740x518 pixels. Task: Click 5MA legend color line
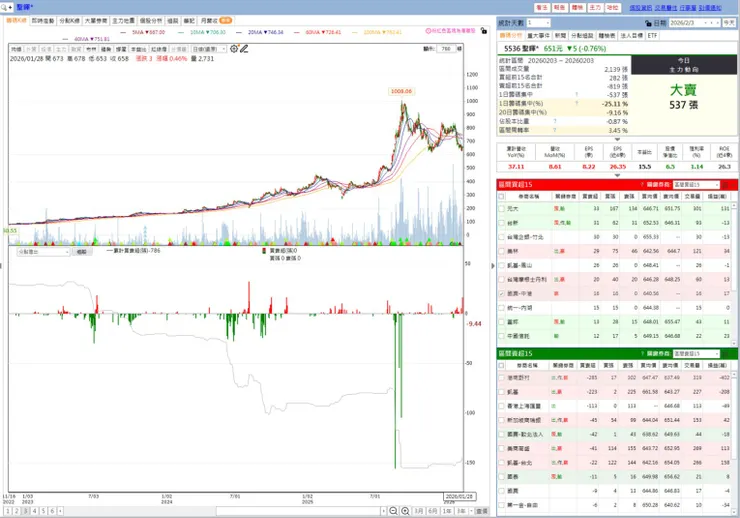coord(123,33)
